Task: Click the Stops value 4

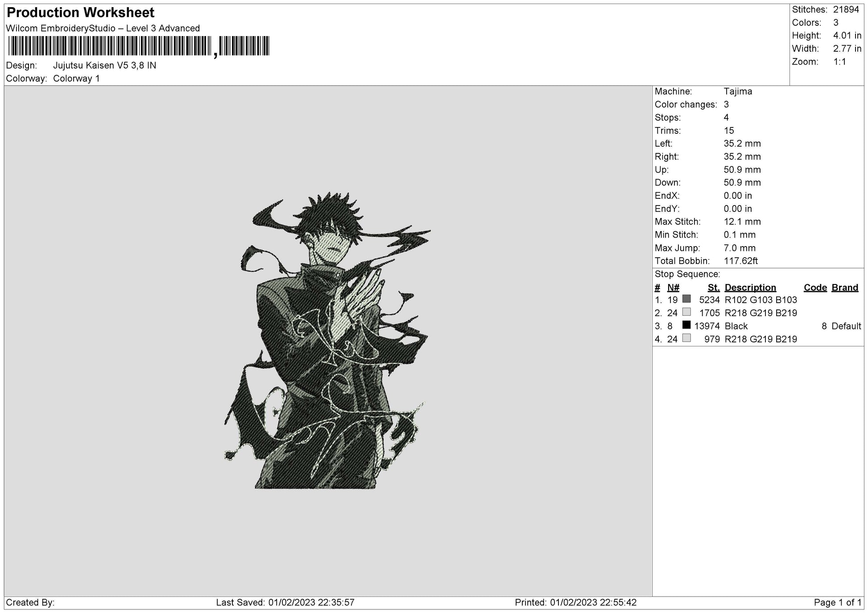Action: tap(726, 118)
